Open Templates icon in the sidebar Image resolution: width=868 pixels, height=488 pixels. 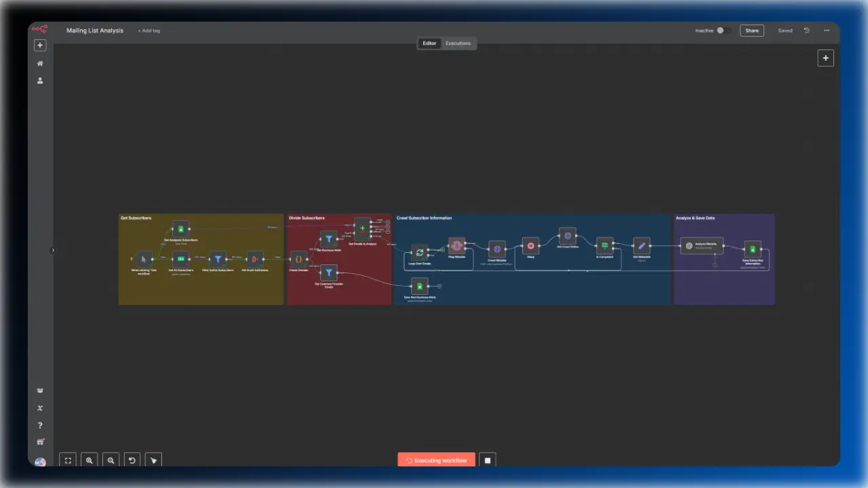pyautogui.click(x=40, y=391)
